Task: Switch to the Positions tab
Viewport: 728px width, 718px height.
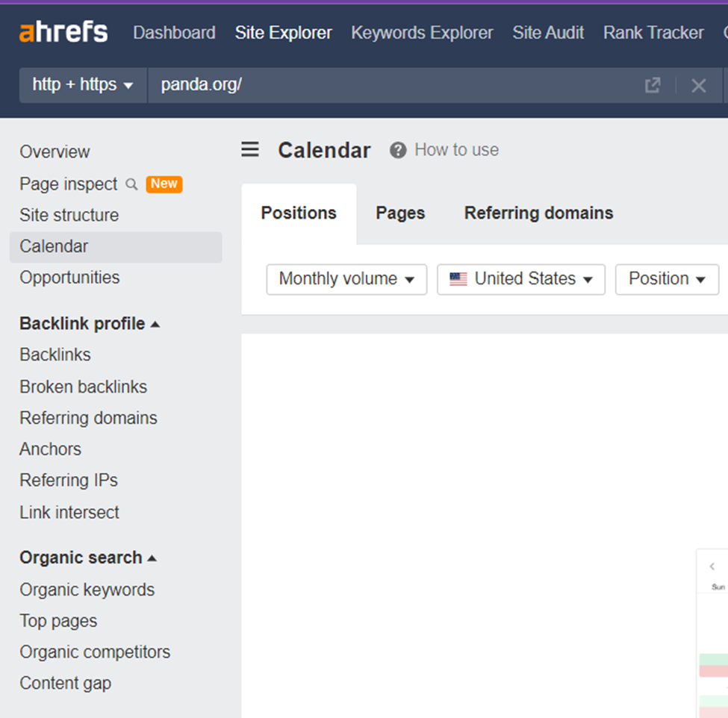Action: coord(299,213)
